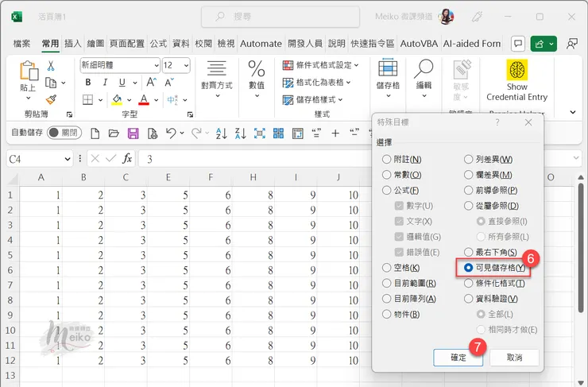Click the 取消 Cancel button
Viewport: 588px width, 387px height.
click(x=514, y=358)
